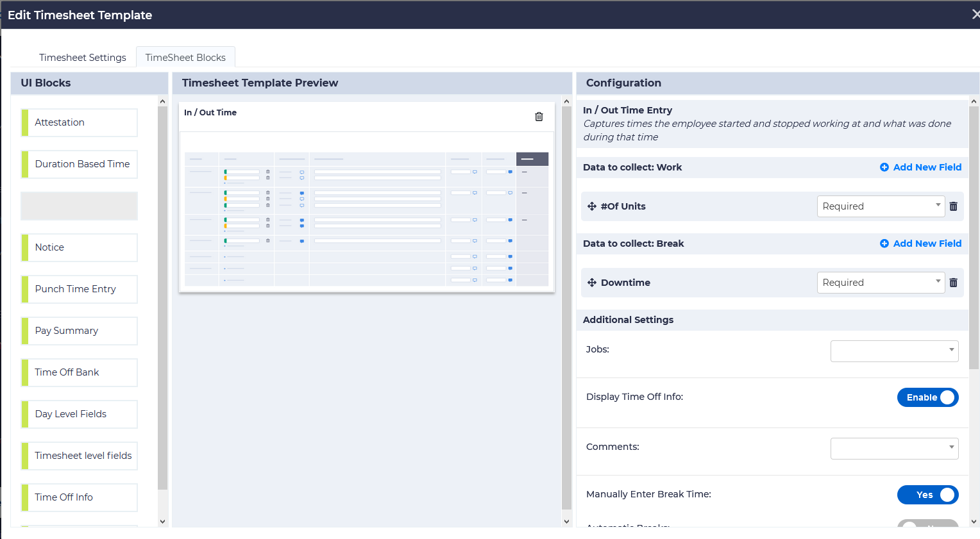The image size is (980, 539).
Task: Open the Comments dropdown
Action: click(x=894, y=448)
